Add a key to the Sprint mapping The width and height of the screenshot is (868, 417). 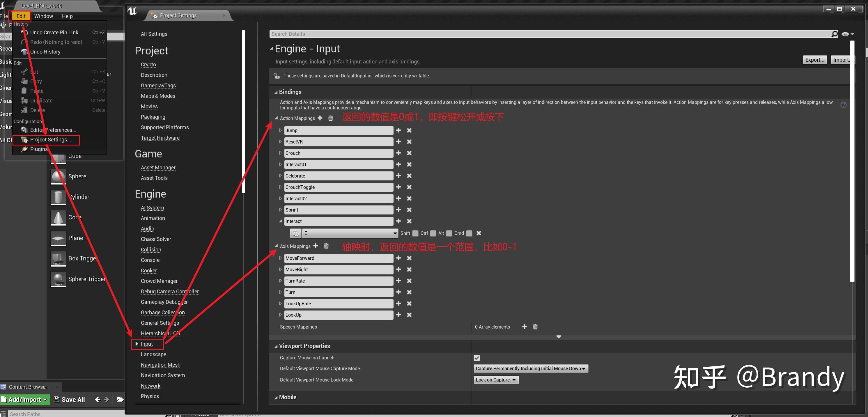pyautogui.click(x=398, y=210)
